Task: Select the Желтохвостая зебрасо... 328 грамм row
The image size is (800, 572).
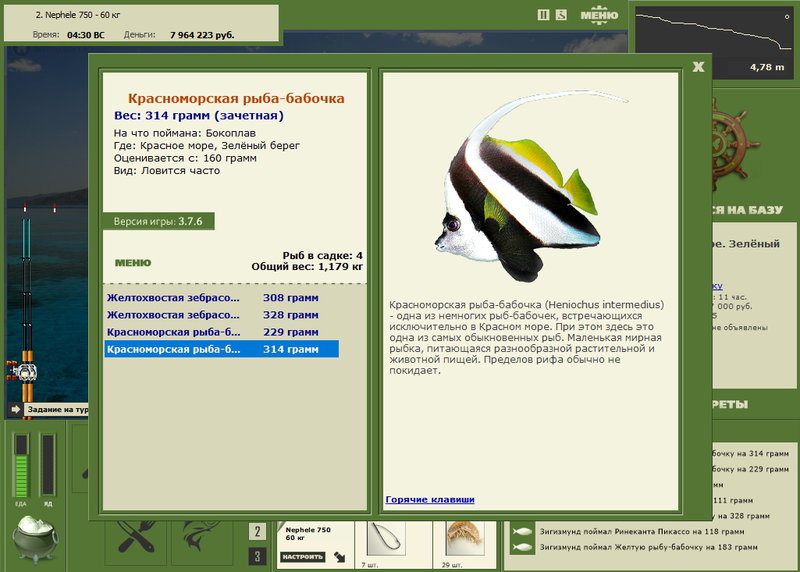Action: [x=221, y=315]
